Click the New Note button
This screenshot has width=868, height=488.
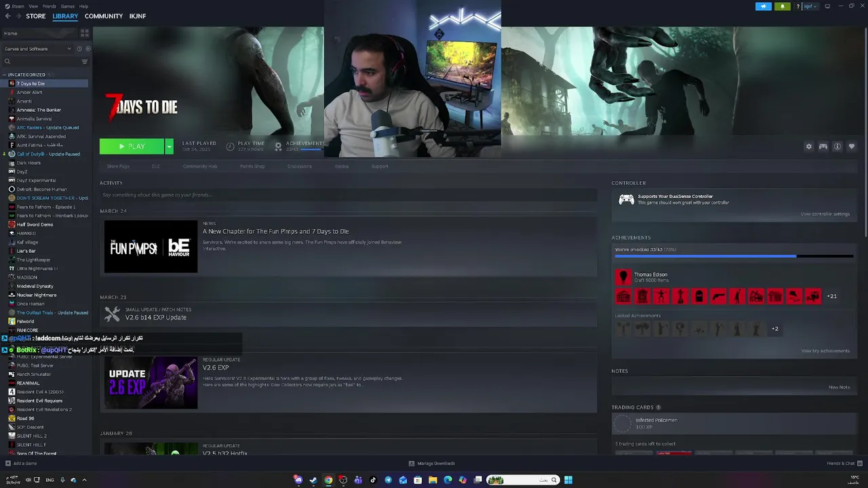click(839, 387)
